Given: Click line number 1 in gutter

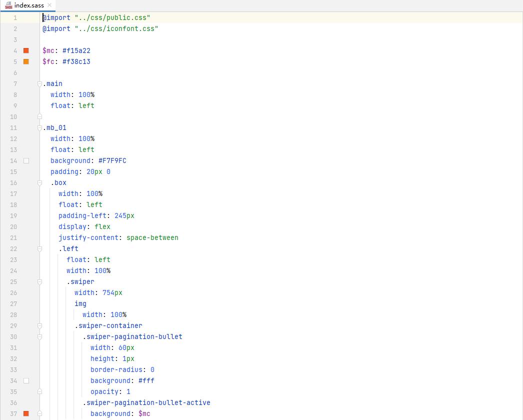Looking at the screenshot, I should (15, 17).
